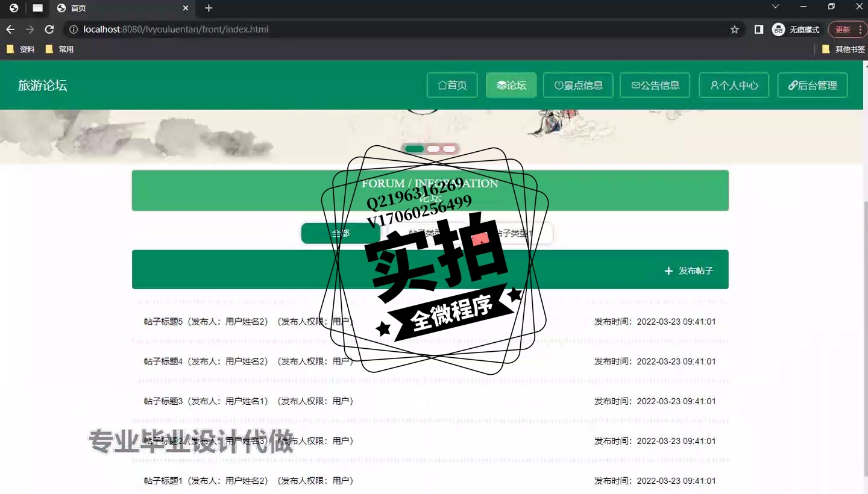Select the 全部 category filter tab
Image resolution: width=868 pixels, height=494 pixels.
point(341,233)
